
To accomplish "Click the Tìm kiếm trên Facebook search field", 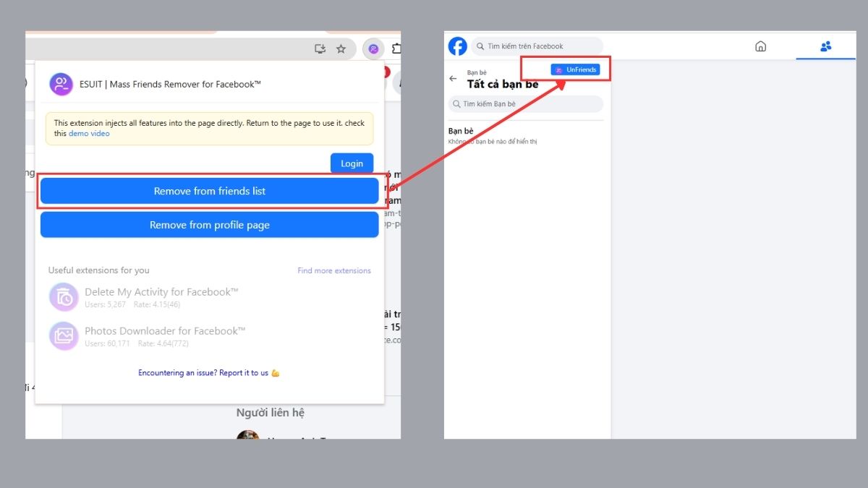I will click(x=537, y=46).
